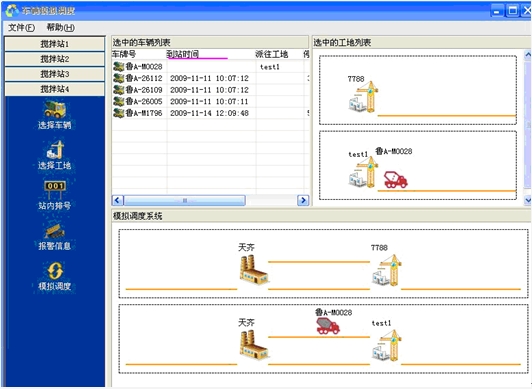Click the gray-loaded truck 鲁A-M0028 on route

(327, 326)
